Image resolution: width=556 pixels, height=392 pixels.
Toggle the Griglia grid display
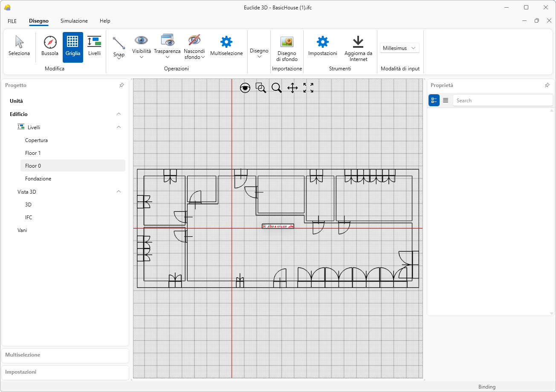(x=73, y=46)
